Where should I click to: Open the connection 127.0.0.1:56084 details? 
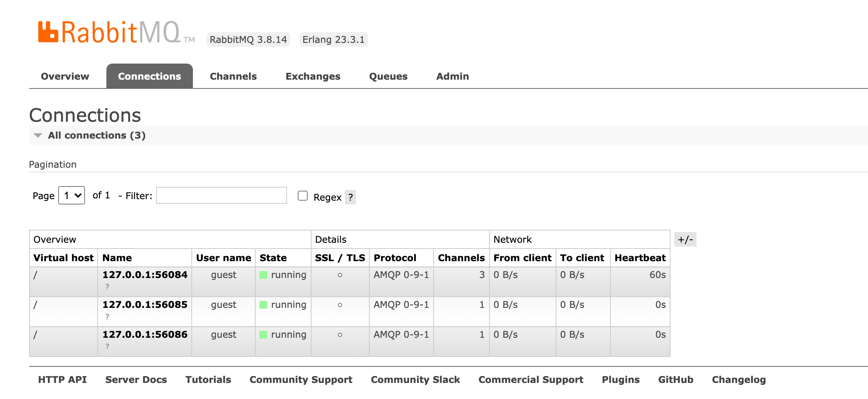(x=145, y=274)
